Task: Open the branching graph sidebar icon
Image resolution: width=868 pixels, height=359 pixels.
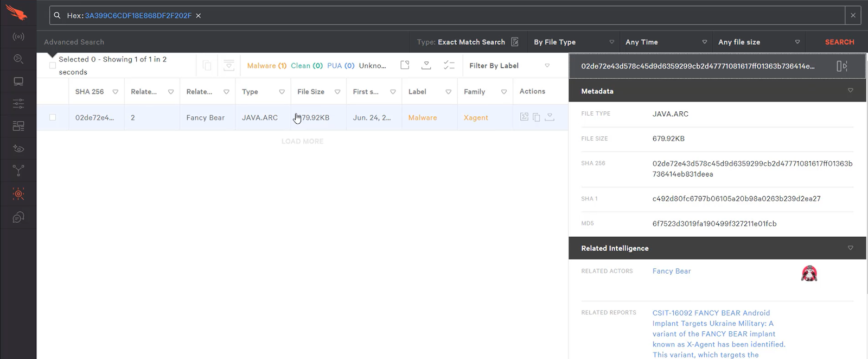Action: [x=18, y=171]
